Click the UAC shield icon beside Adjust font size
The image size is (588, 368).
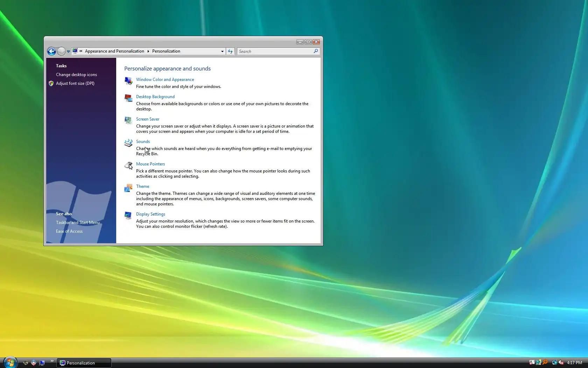click(51, 83)
